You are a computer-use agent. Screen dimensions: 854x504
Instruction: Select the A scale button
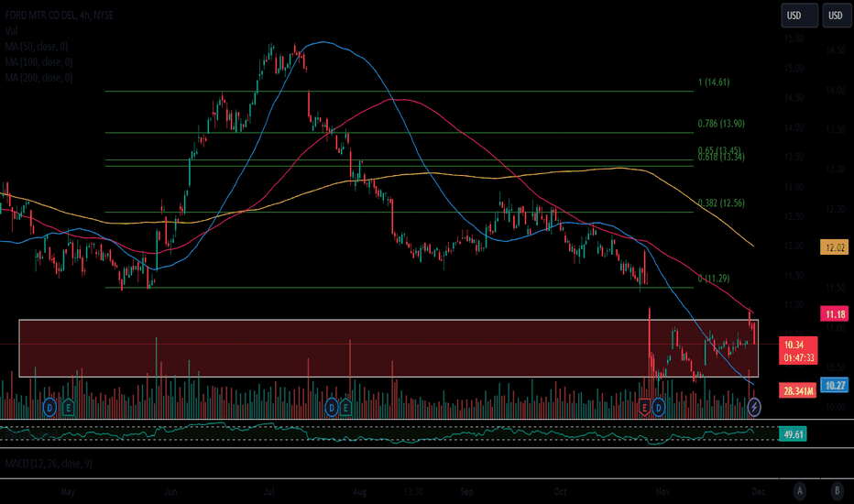click(x=800, y=491)
